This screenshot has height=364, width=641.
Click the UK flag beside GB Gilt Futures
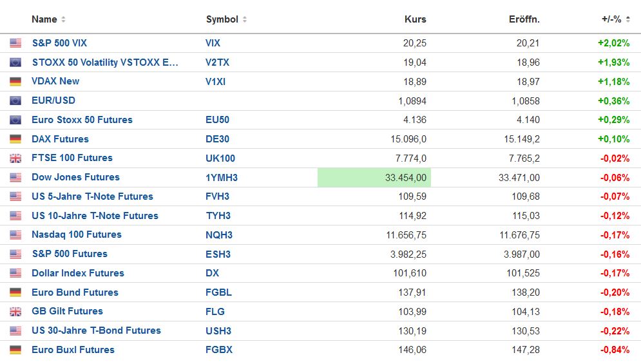click(15, 312)
